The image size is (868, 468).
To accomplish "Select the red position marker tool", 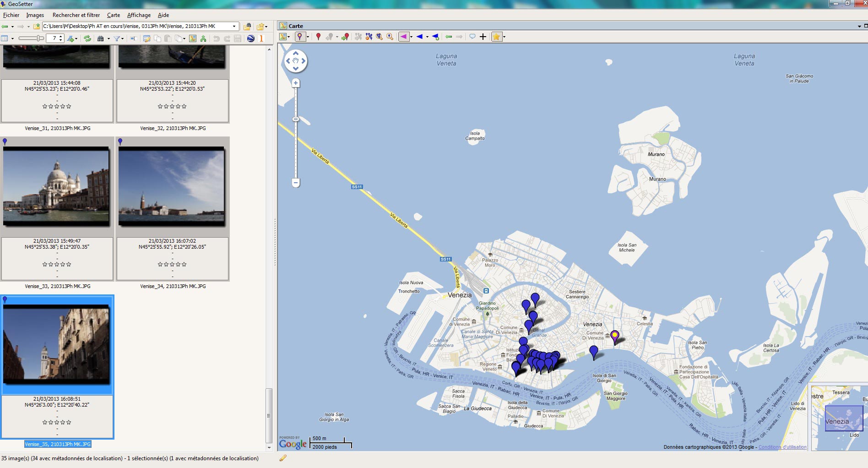I will tap(319, 37).
